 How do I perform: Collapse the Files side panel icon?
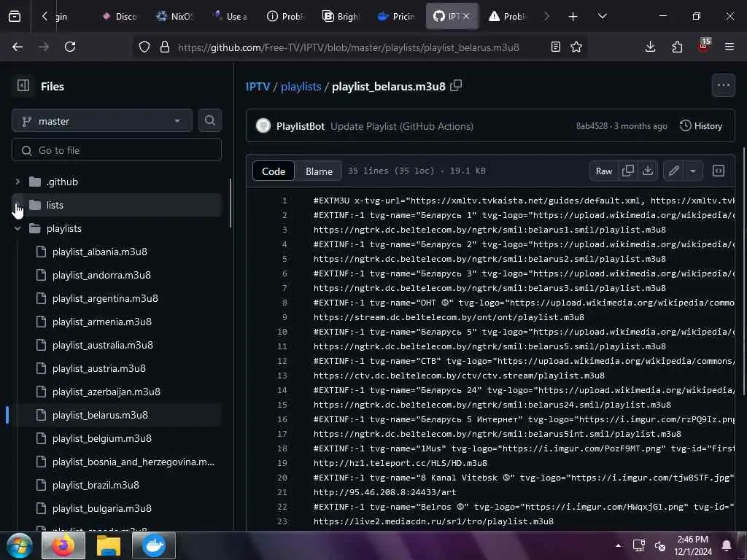pos(23,86)
